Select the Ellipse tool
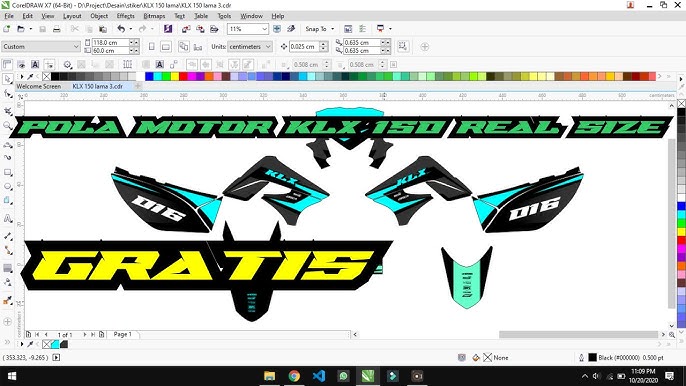The height and width of the screenshot is (386, 686). 7,186
